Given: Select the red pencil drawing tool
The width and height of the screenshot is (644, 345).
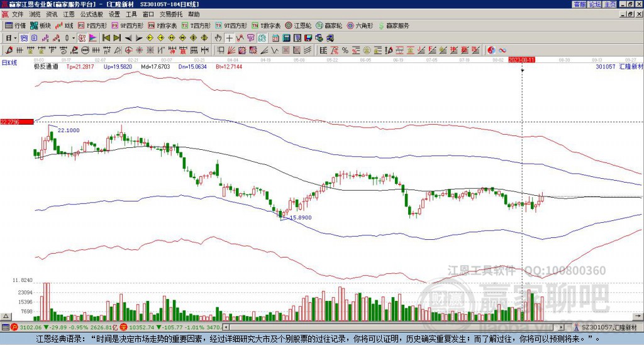Looking at the screenshot, I should [x=9, y=50].
